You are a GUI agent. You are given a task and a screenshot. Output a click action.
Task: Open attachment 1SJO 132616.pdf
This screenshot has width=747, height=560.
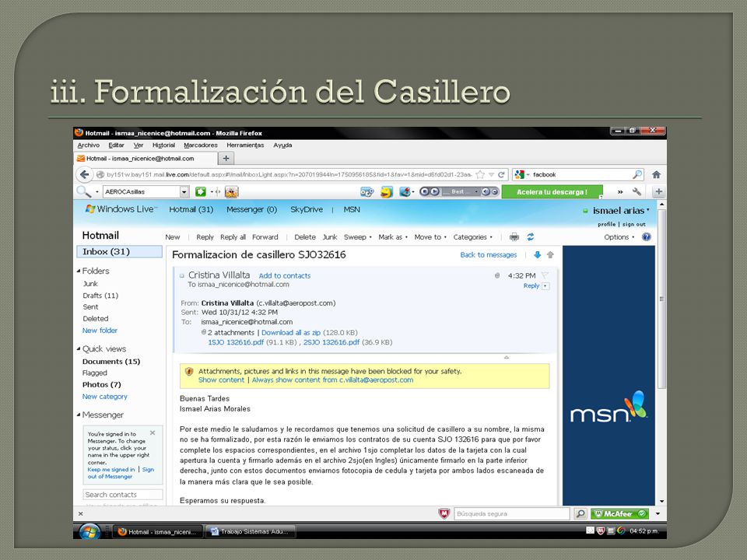click(236, 342)
